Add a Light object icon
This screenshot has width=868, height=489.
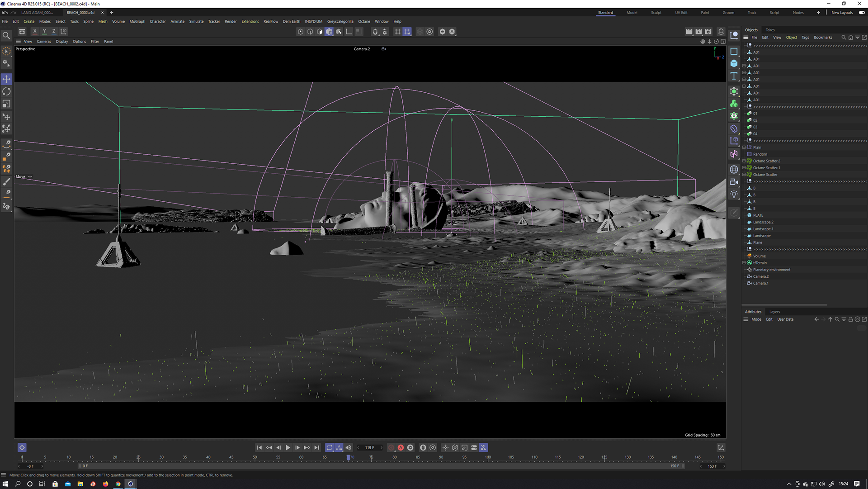coord(734,195)
